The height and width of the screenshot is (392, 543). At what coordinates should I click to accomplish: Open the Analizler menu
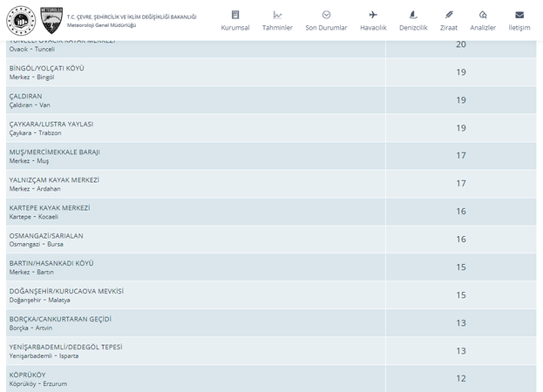click(483, 28)
